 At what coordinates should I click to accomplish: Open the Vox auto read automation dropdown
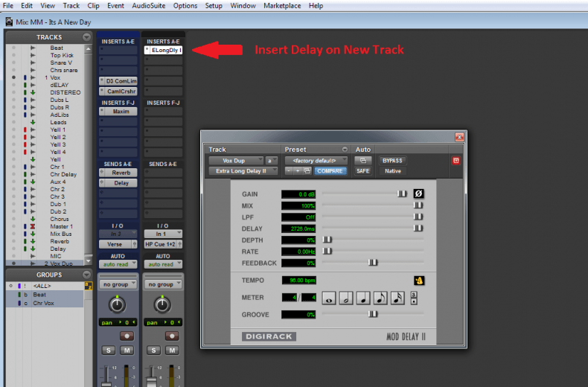point(118,264)
